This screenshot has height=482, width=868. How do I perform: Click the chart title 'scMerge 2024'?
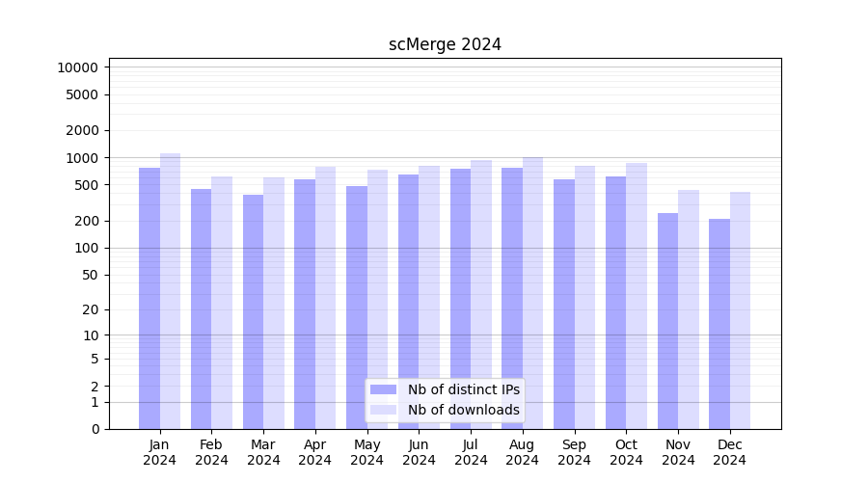tap(445, 44)
